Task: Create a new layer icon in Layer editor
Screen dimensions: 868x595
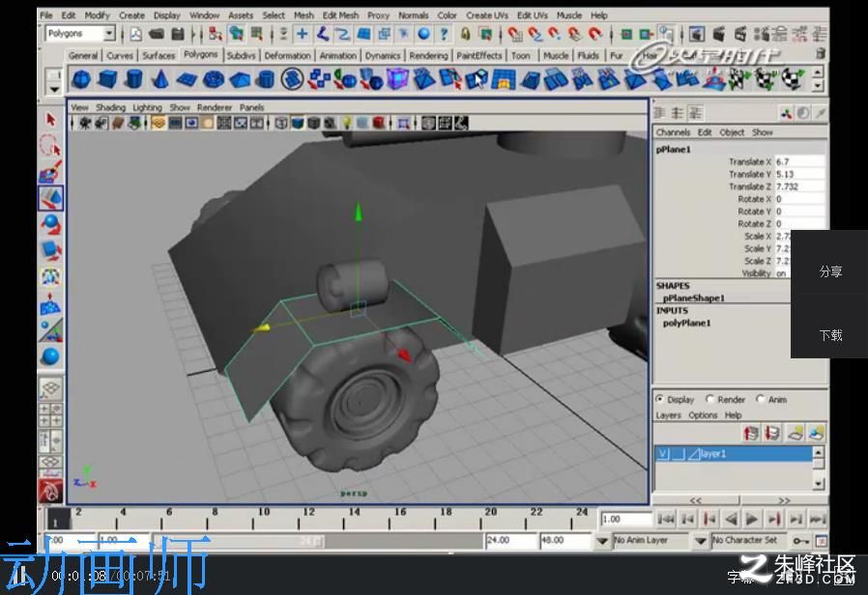Action: [795, 433]
